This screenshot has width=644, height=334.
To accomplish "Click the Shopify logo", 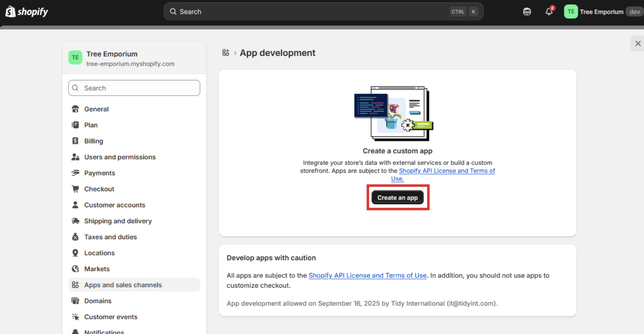I will [27, 11].
